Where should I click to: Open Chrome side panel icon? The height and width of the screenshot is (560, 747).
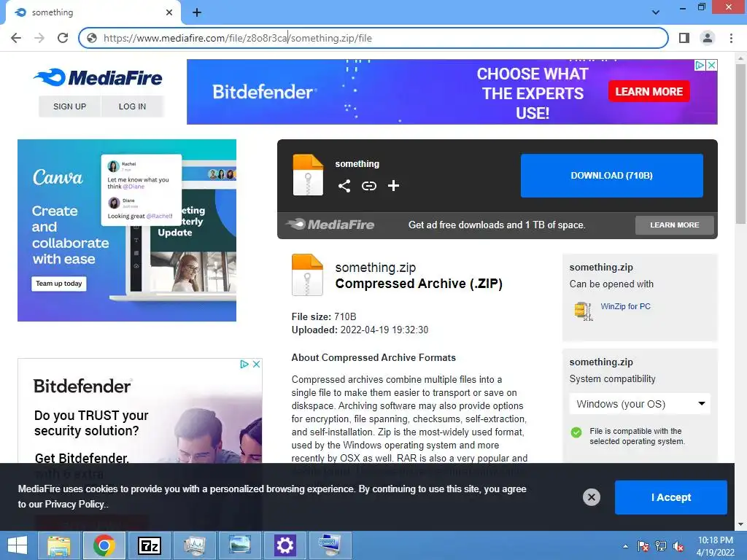coord(684,38)
